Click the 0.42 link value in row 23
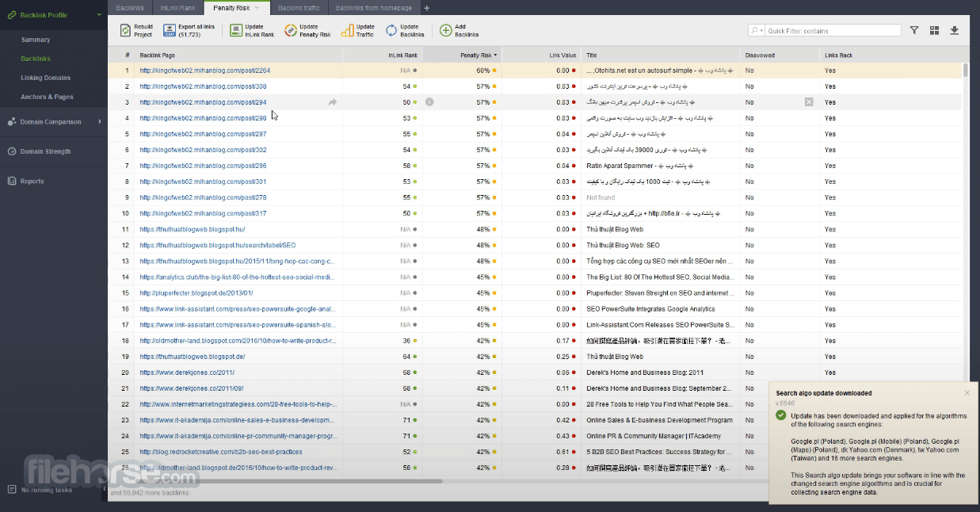The height and width of the screenshot is (512, 980). click(x=562, y=420)
